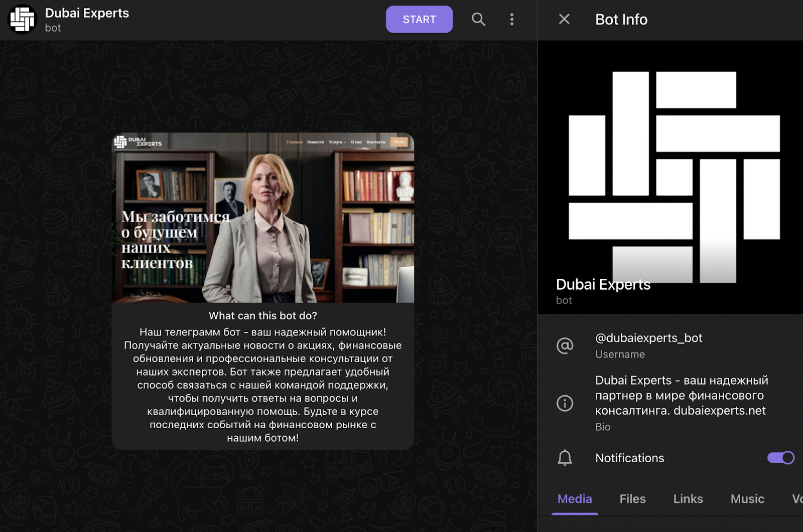
Task: Switch to the Music tab
Action: (747, 499)
